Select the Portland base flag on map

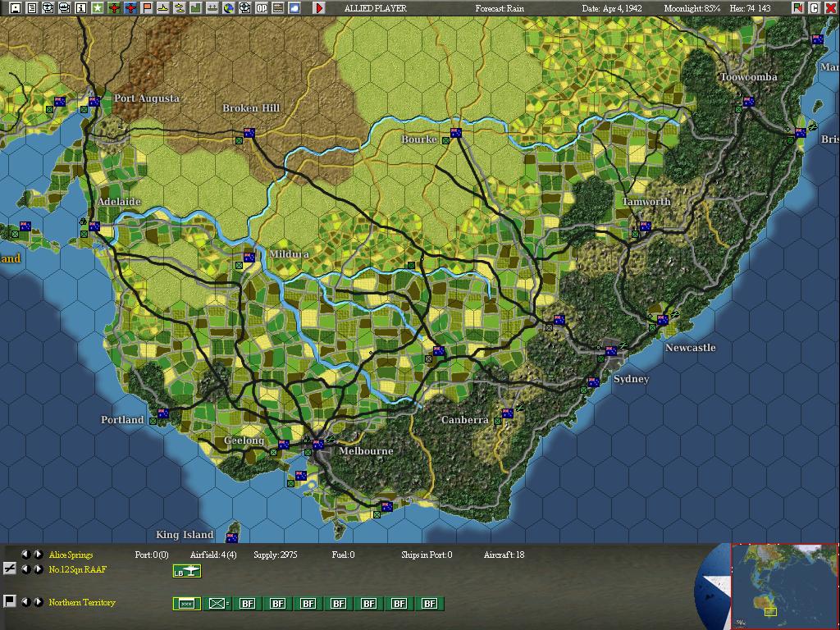(x=163, y=413)
